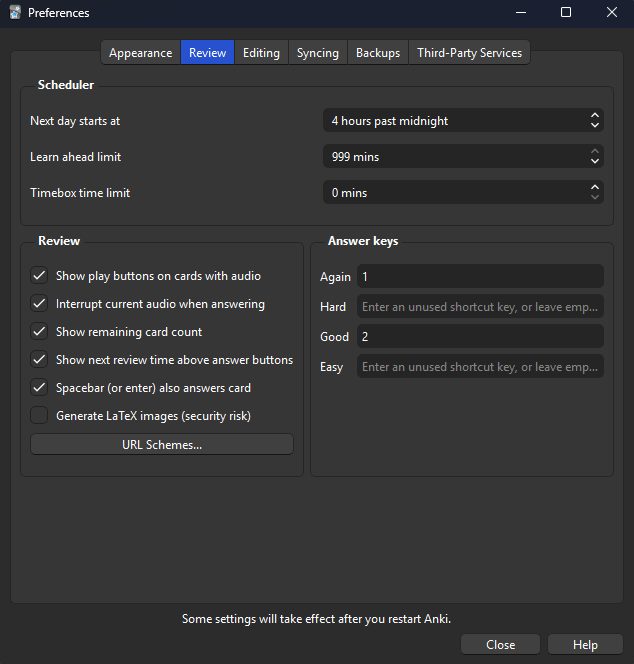Click the '4 hours past midnight' field

(463, 121)
